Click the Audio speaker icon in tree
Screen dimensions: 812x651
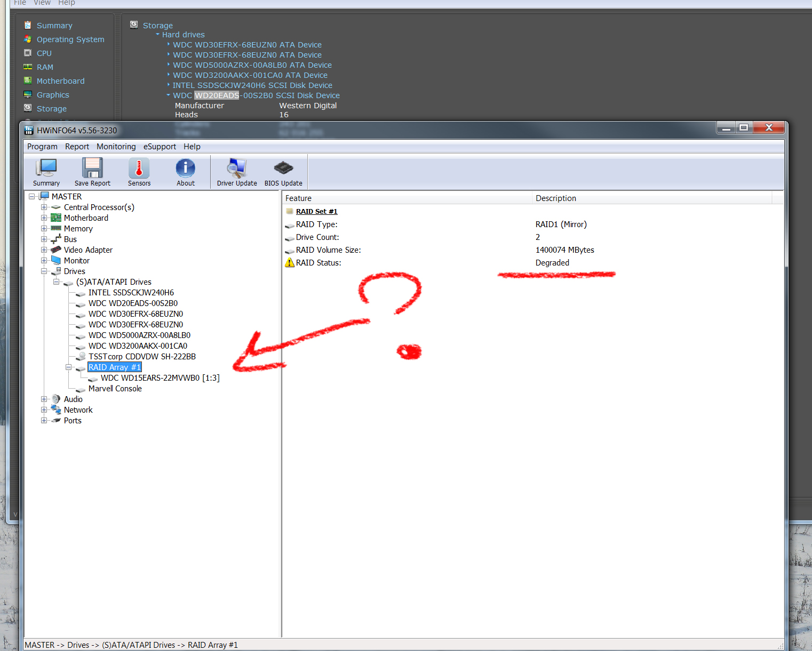click(x=56, y=399)
